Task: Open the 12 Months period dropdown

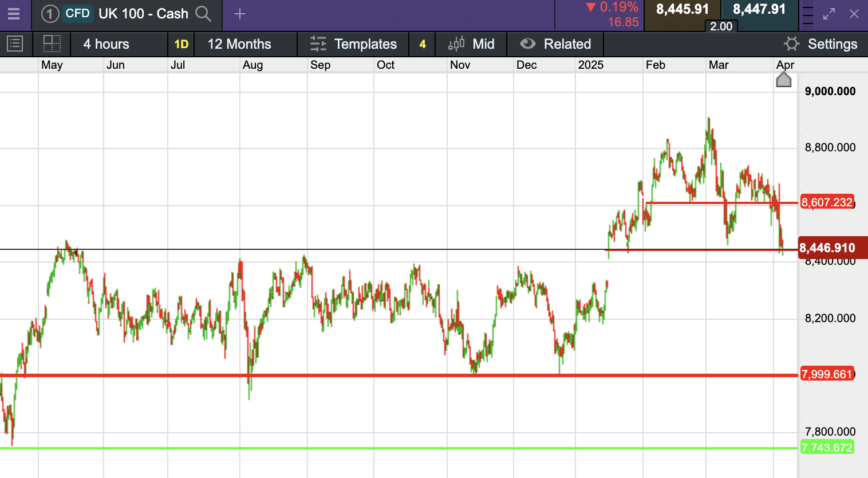Action: point(239,44)
